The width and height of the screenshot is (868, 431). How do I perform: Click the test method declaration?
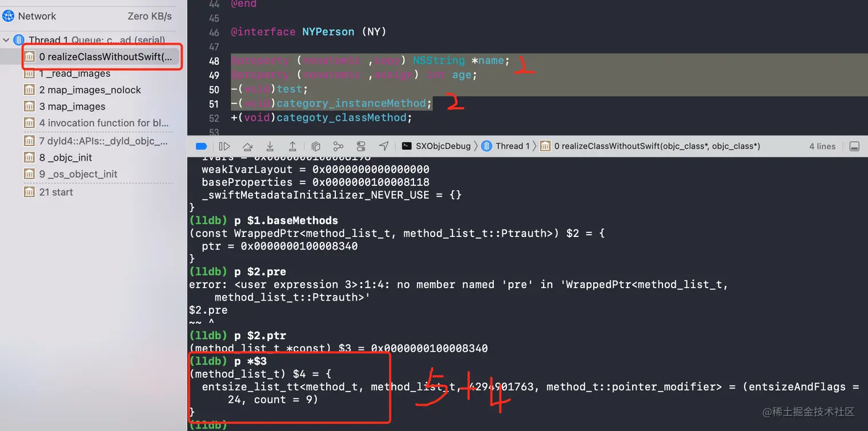click(x=269, y=90)
